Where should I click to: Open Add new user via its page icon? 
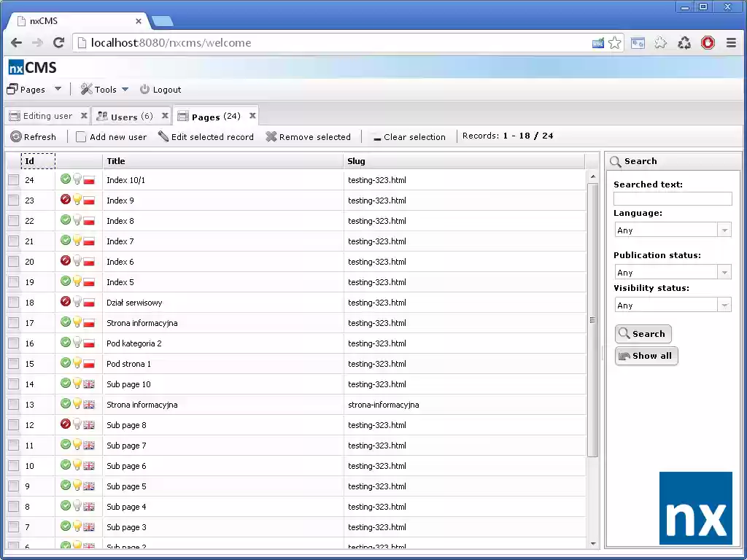pyautogui.click(x=82, y=136)
